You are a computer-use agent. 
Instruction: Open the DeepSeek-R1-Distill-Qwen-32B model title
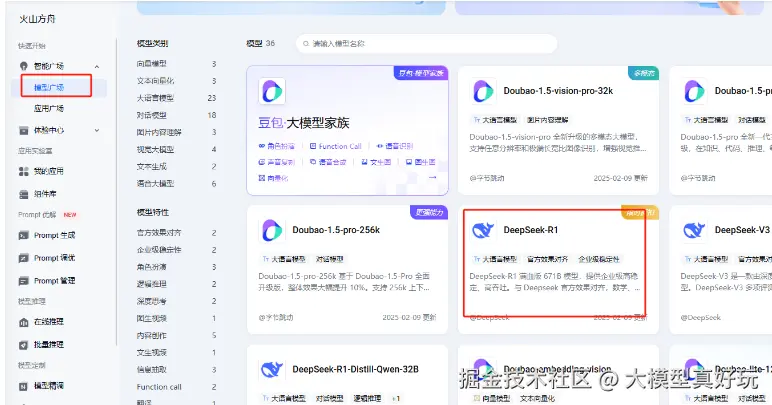355,369
